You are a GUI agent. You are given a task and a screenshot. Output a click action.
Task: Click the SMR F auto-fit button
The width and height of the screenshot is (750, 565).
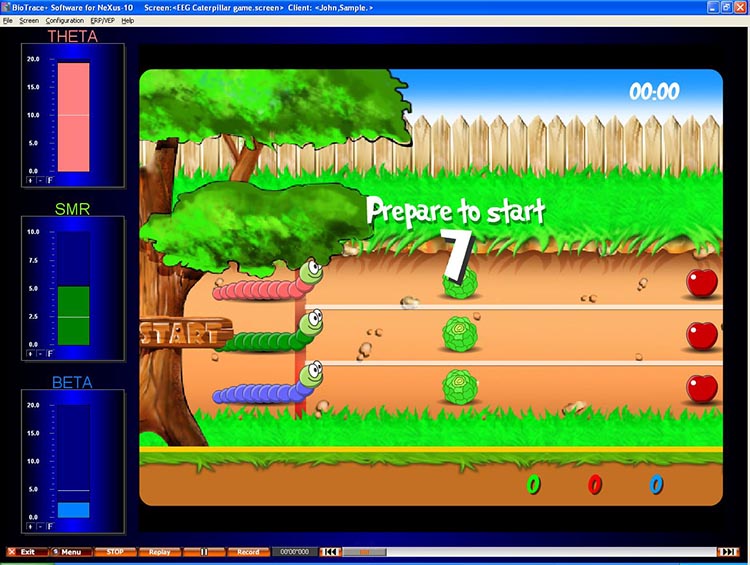[50, 354]
